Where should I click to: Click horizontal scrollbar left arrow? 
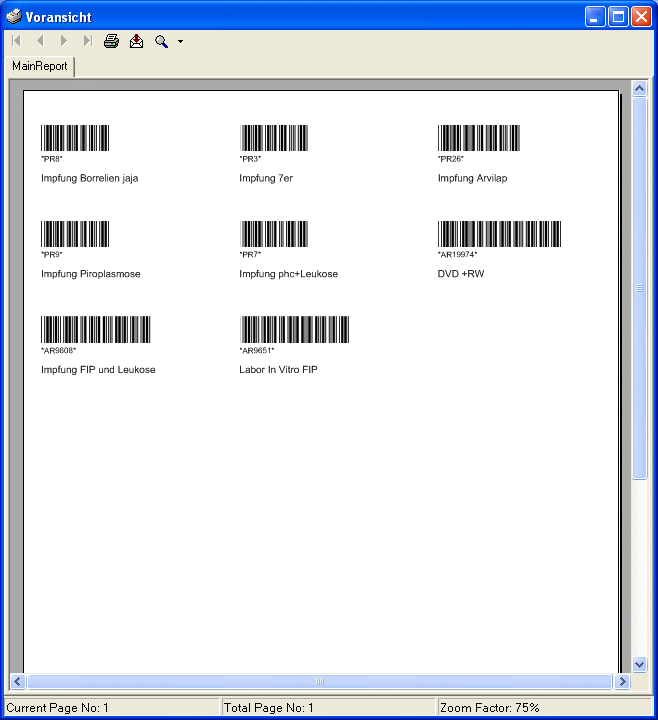17,681
